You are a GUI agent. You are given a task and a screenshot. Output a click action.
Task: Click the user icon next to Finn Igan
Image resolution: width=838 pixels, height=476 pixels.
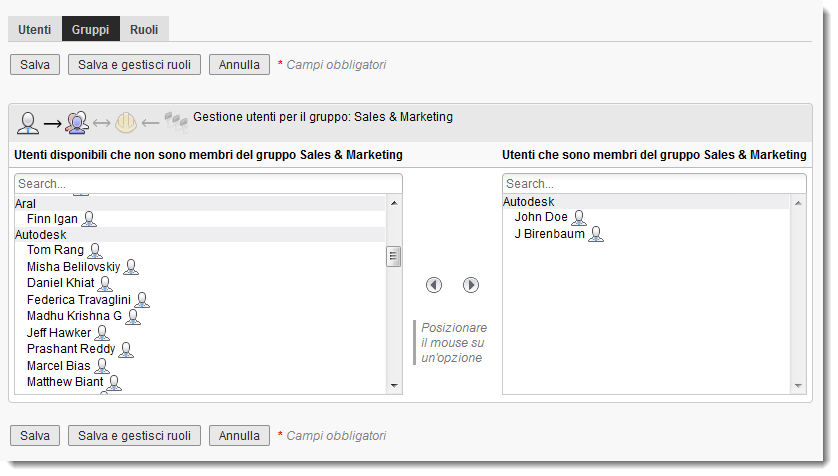(x=89, y=219)
